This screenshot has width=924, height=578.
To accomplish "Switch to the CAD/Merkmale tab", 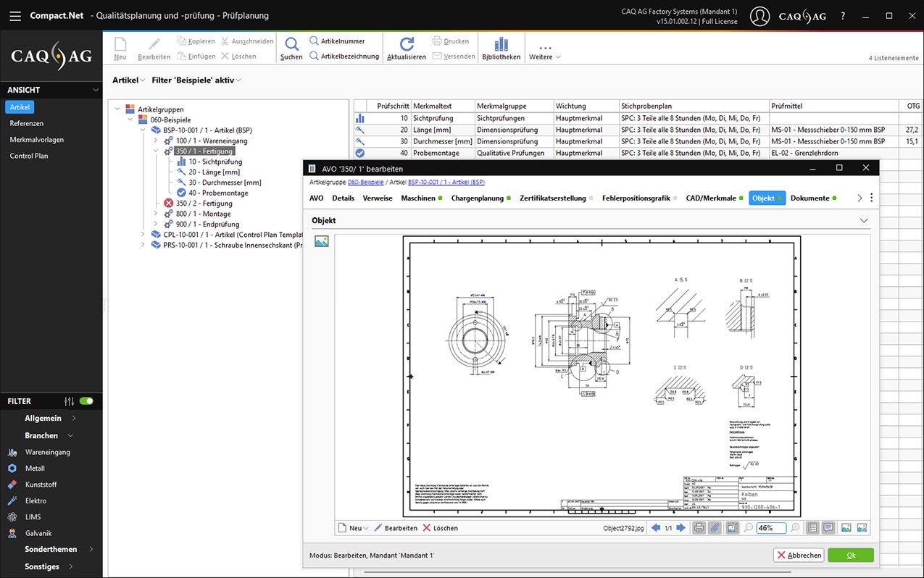I will pyautogui.click(x=710, y=198).
